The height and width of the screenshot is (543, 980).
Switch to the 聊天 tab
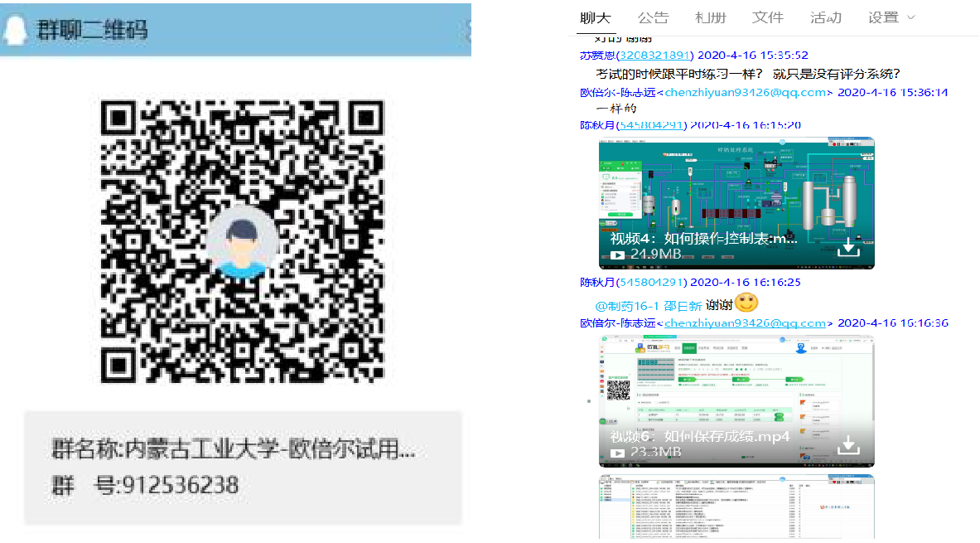pyautogui.click(x=595, y=18)
